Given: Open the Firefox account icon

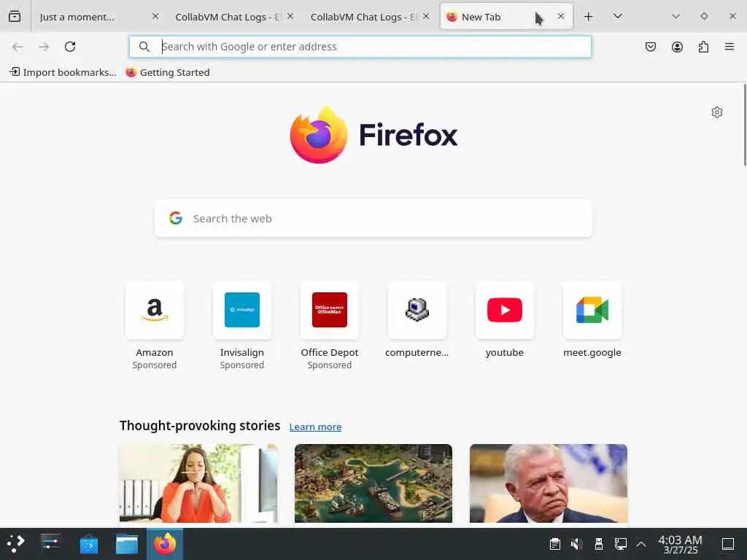Looking at the screenshot, I should pos(677,47).
